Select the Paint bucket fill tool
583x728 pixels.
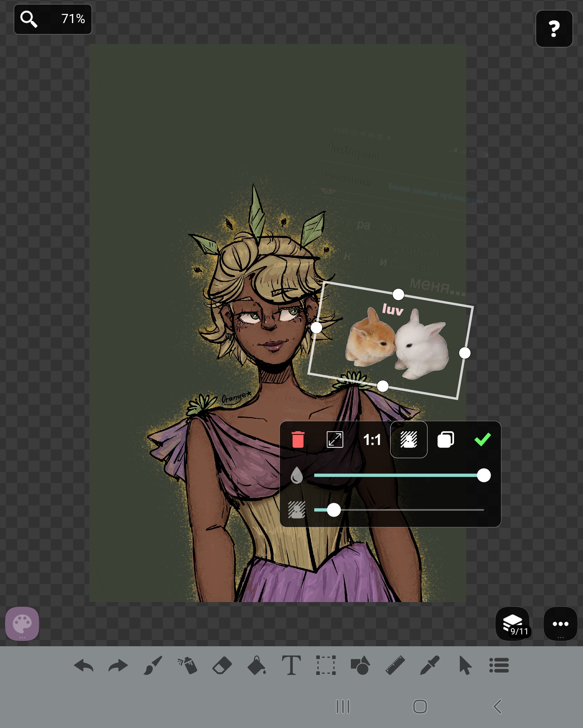click(x=257, y=665)
